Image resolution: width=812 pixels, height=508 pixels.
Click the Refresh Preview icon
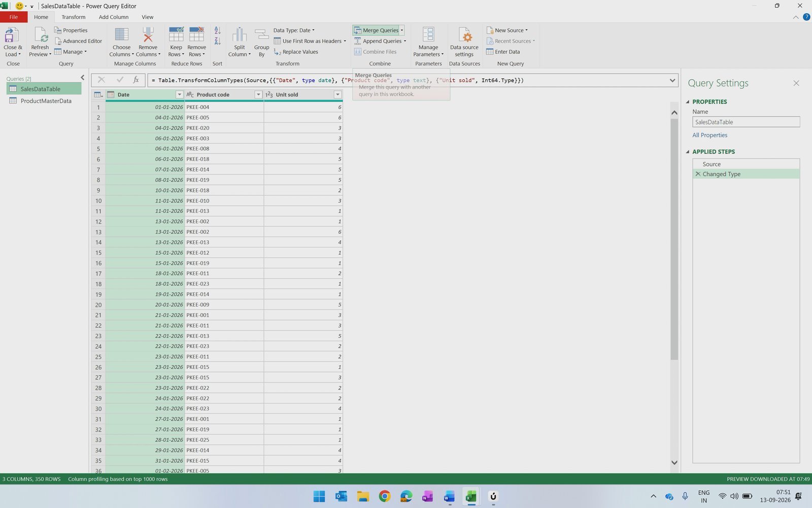(40, 35)
